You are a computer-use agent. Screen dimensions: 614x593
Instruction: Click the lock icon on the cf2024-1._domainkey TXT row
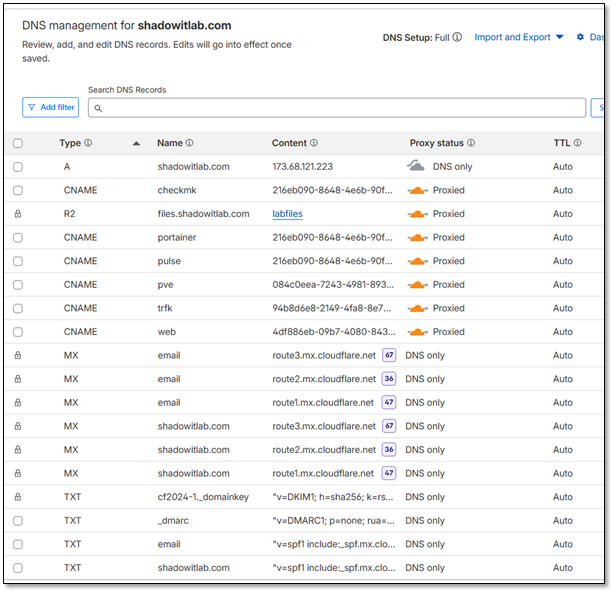18,497
